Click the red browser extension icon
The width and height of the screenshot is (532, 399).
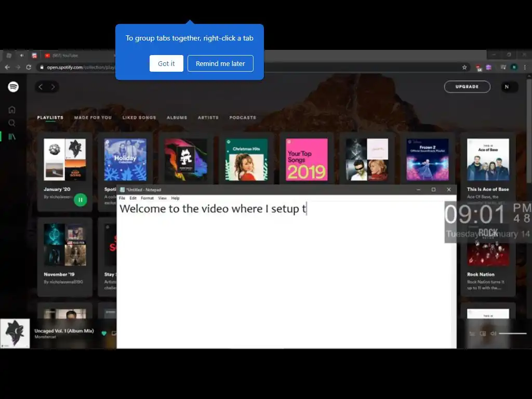(478, 68)
